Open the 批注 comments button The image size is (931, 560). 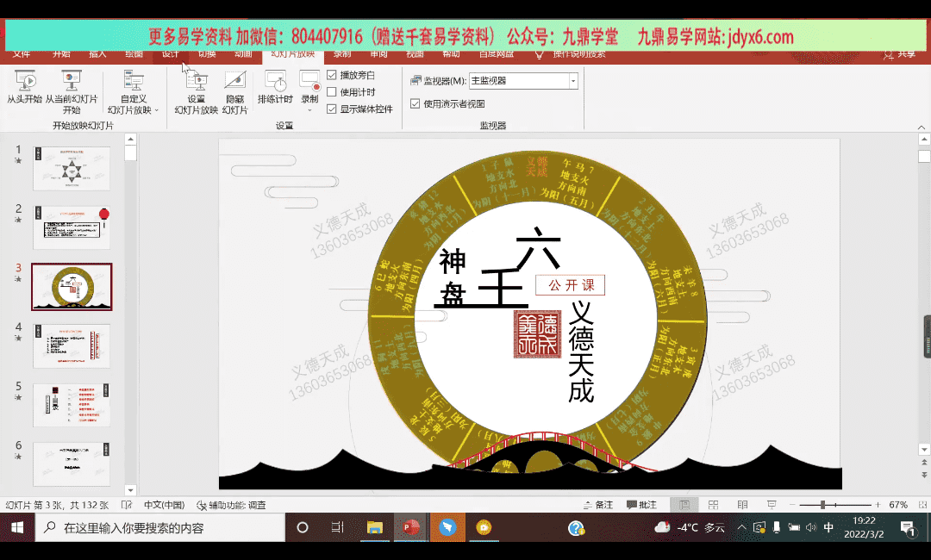642,505
